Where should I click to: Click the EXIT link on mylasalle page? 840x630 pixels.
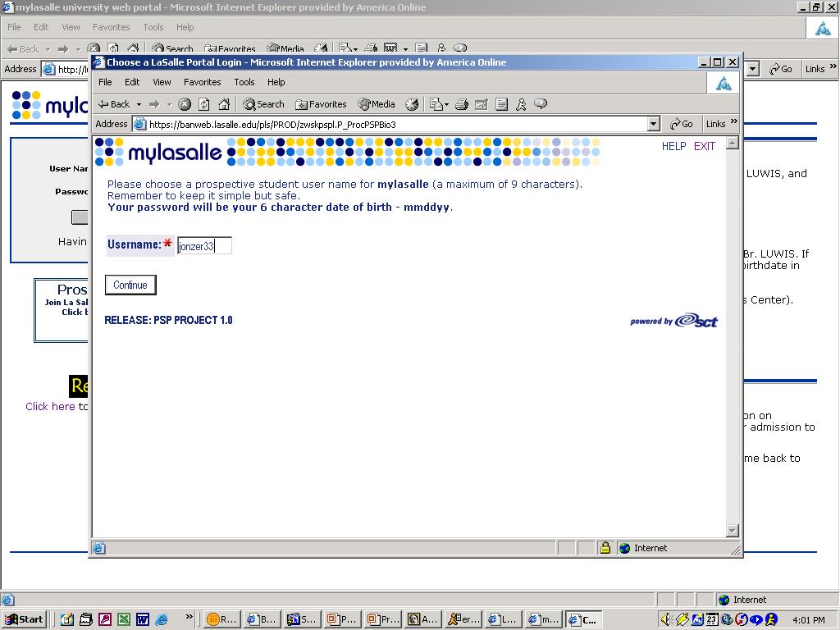[x=705, y=146]
